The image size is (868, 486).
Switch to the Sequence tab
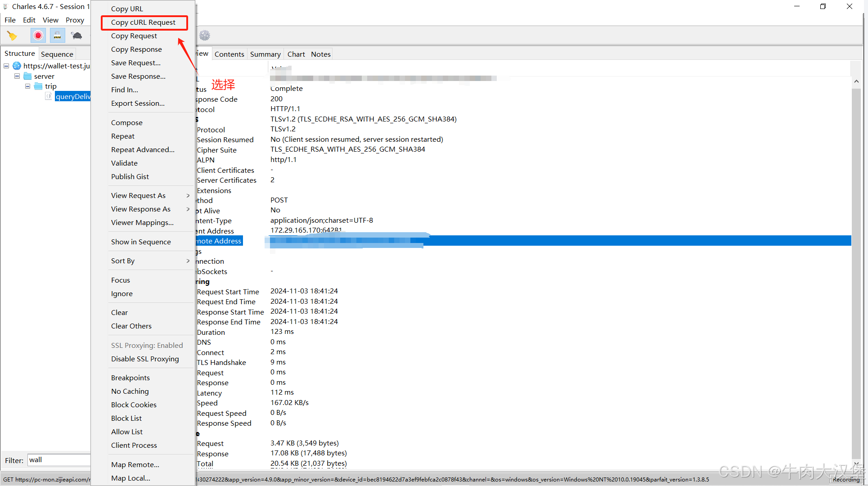57,54
